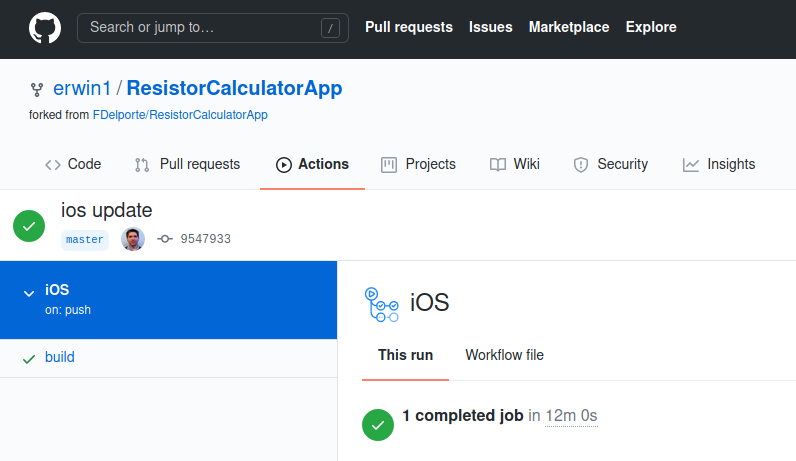Click the Insights graph icon
The height and width of the screenshot is (461, 796).
click(x=691, y=164)
